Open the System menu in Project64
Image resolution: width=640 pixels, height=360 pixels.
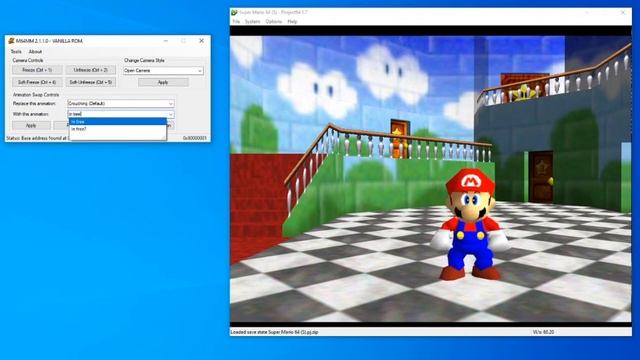[252, 22]
